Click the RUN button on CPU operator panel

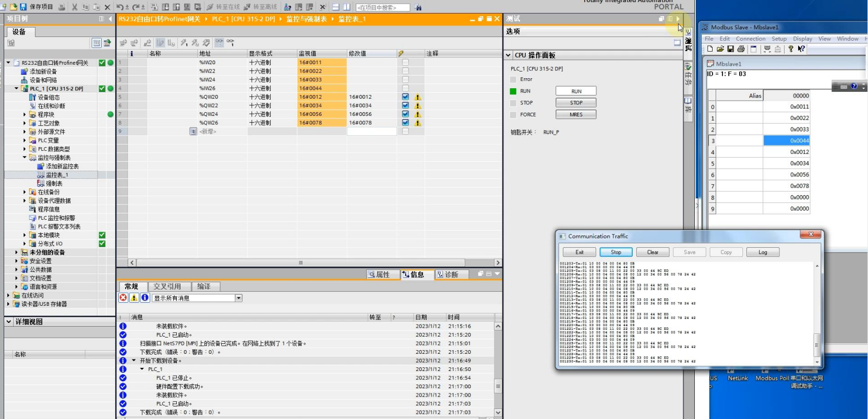click(576, 91)
